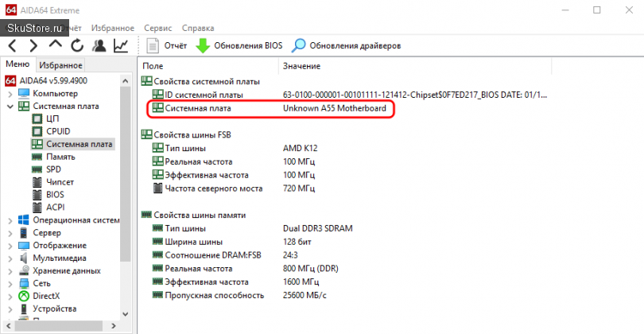Screen dimensions: 644x334
Task: Click Обновления драйверов magnifier button
Action: click(x=346, y=45)
